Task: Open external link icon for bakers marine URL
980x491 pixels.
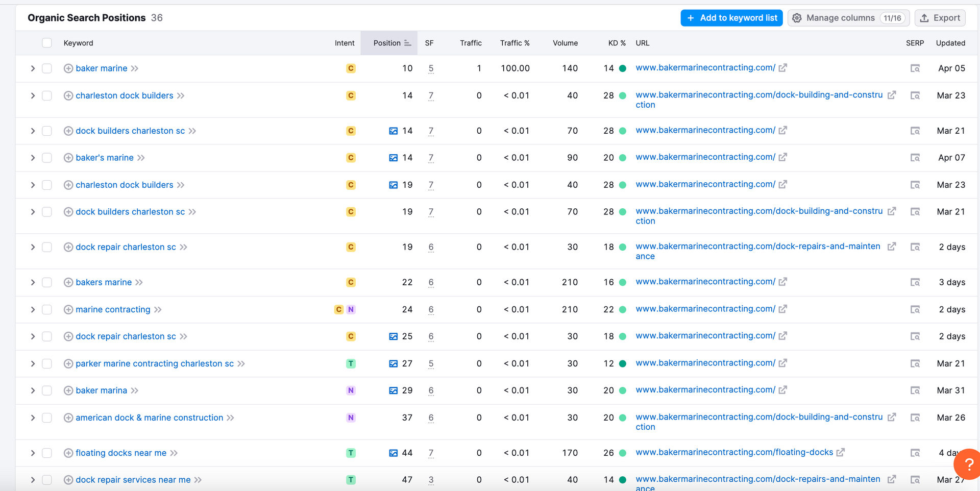Action: 783,282
